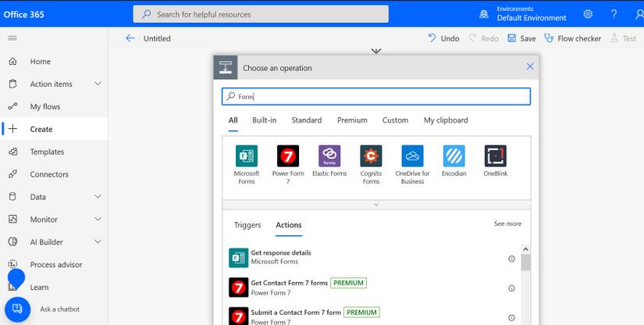Select the Cognito Forms connector
644x325 pixels.
click(x=371, y=156)
